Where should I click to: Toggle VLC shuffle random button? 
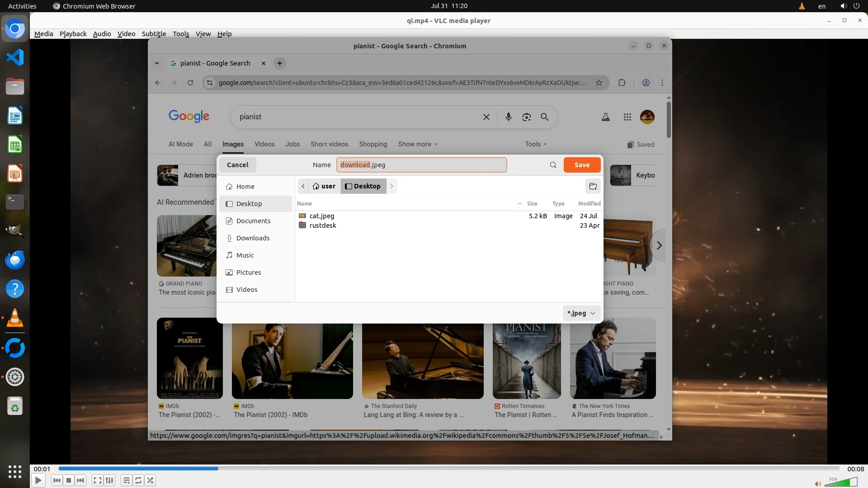point(150,480)
